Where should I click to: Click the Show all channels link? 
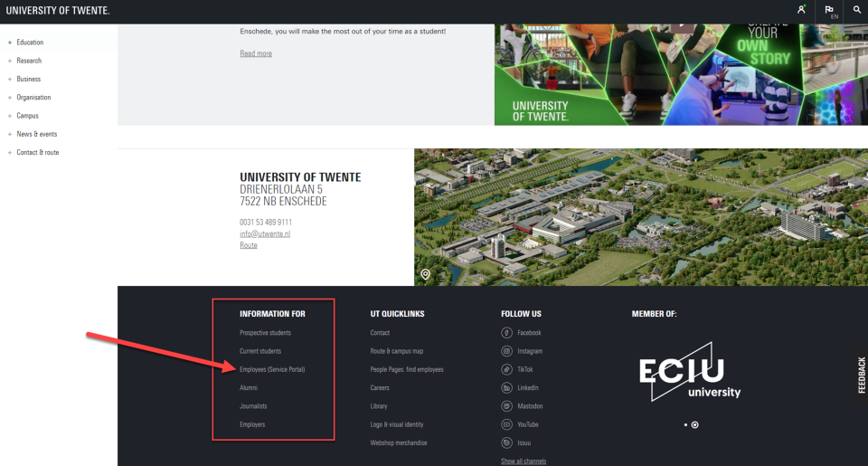524,461
